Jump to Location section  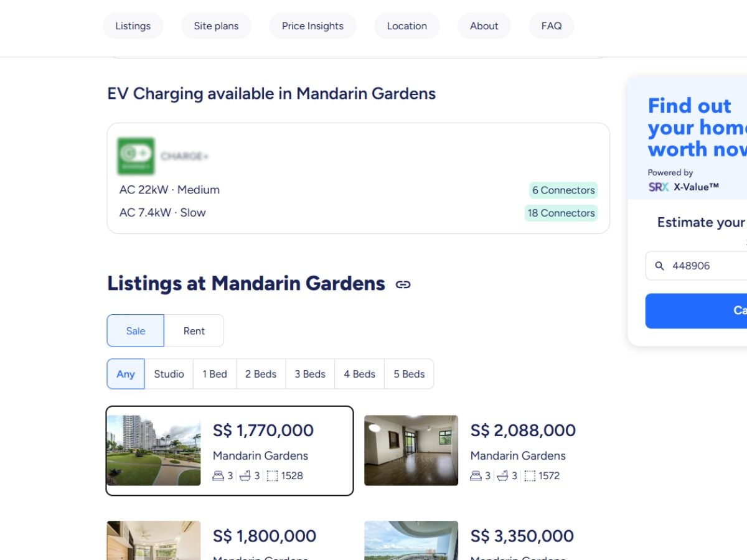click(x=406, y=26)
